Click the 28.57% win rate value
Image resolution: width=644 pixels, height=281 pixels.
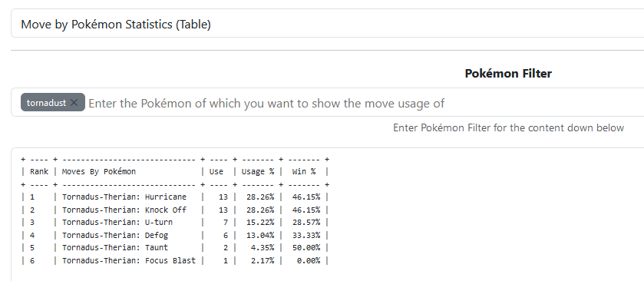[x=306, y=223]
